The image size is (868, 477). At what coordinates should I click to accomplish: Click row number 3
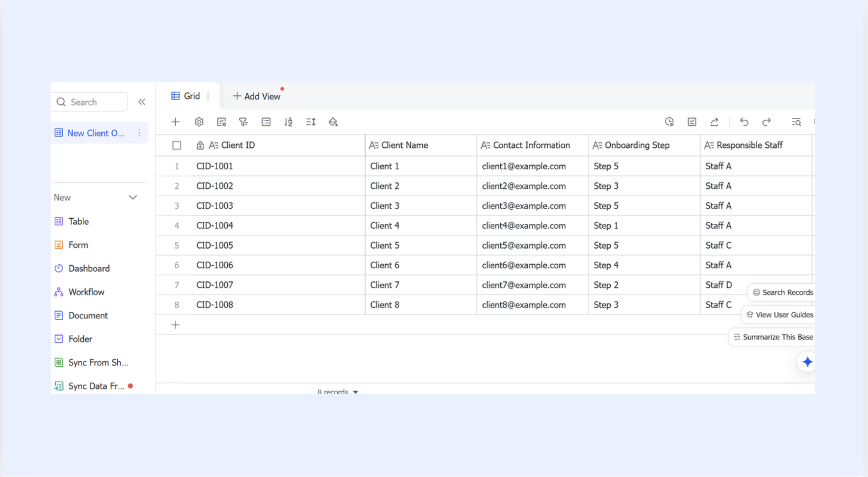(177, 206)
